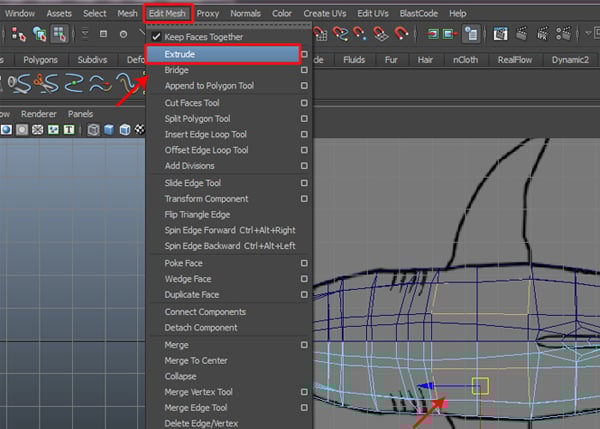Click the yellow square manipulator handle

480,384
